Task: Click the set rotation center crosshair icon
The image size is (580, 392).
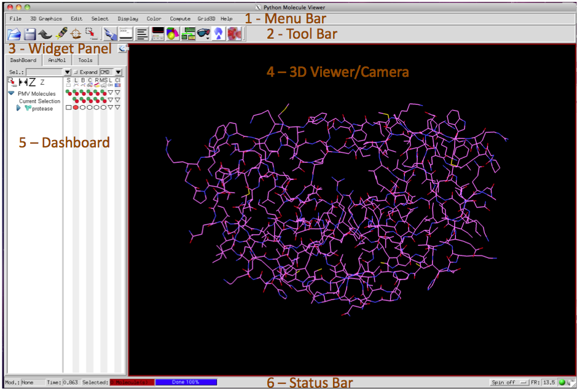Action: (x=76, y=34)
